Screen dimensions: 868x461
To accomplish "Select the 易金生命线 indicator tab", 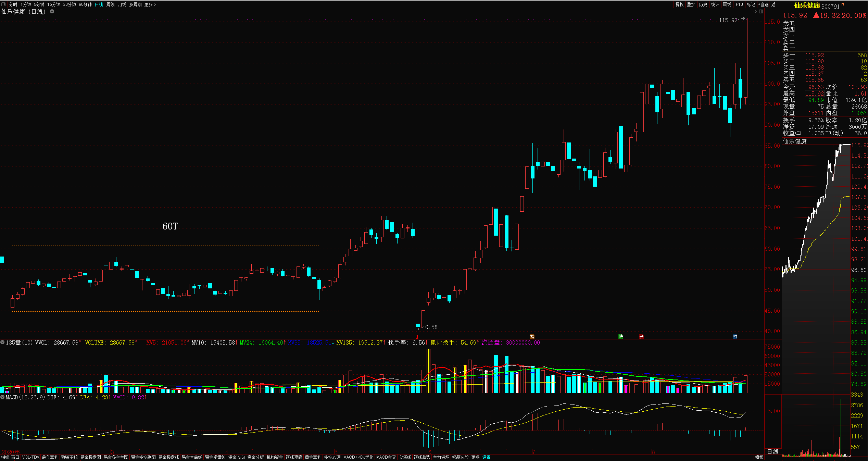I will [192, 457].
